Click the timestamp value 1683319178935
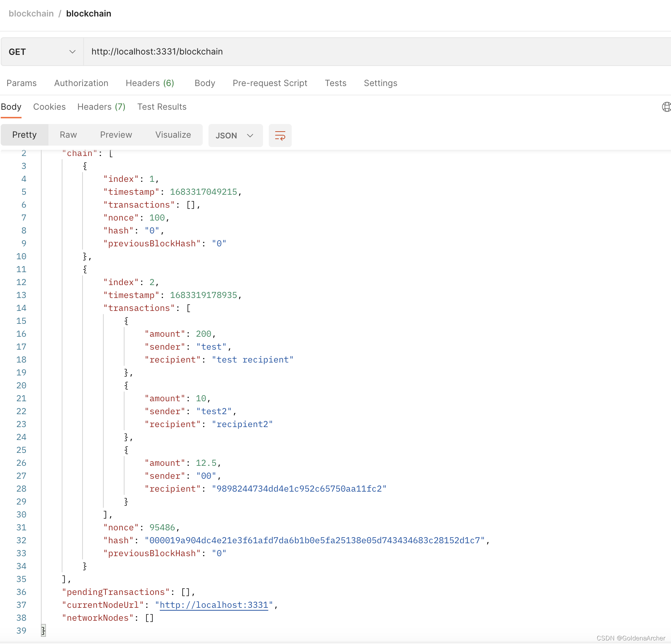This screenshot has height=644, width=671. [203, 295]
